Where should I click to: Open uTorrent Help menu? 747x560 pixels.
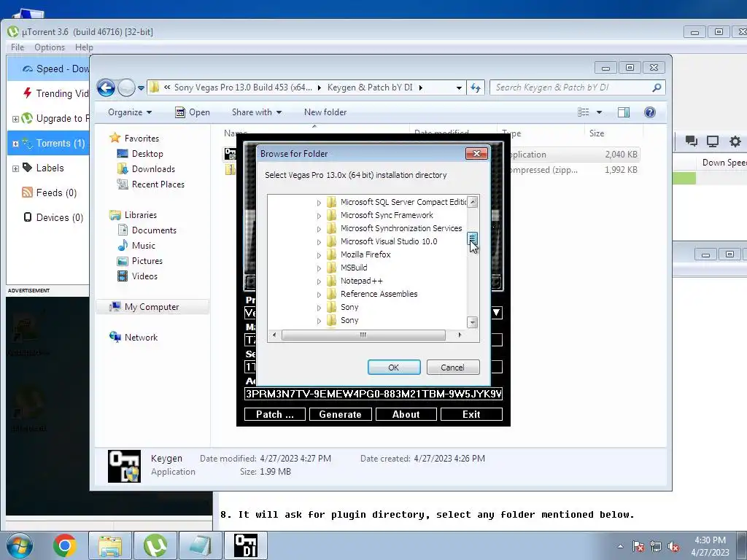click(84, 47)
